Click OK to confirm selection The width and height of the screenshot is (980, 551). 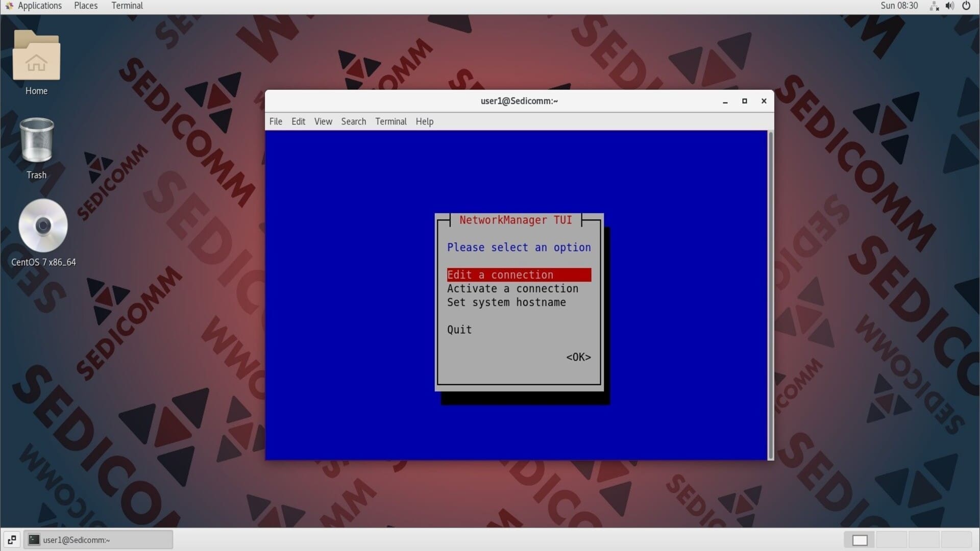(577, 357)
